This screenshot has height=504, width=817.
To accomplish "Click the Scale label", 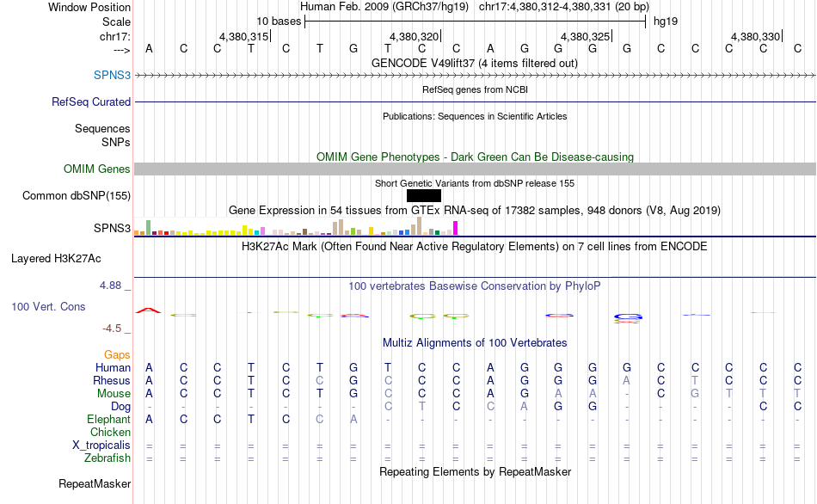I will [x=116, y=22].
